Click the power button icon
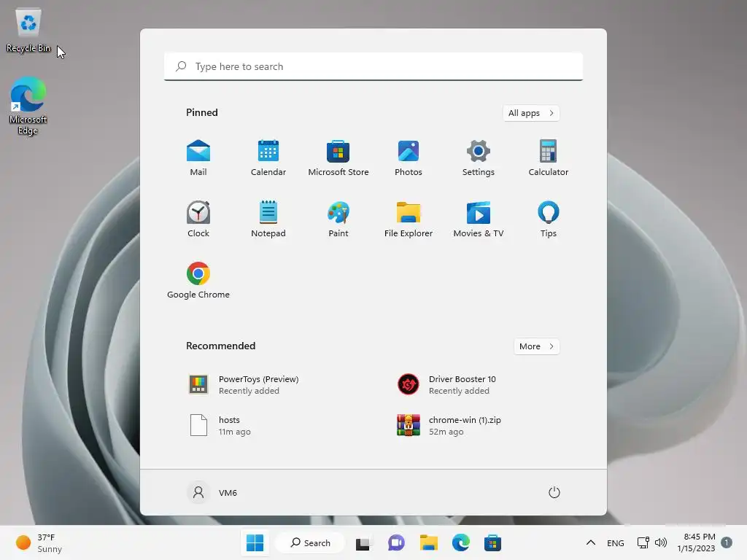747x560 pixels. point(554,492)
